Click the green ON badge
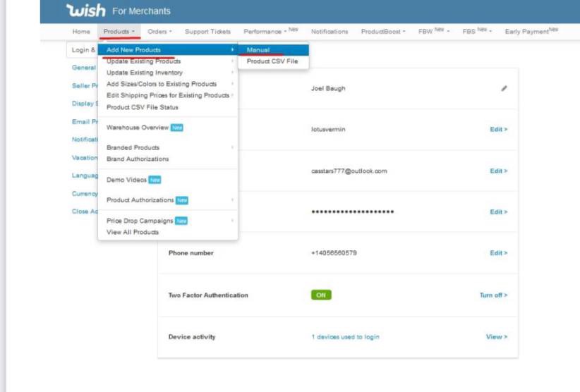The image size is (580, 392). pos(321,295)
